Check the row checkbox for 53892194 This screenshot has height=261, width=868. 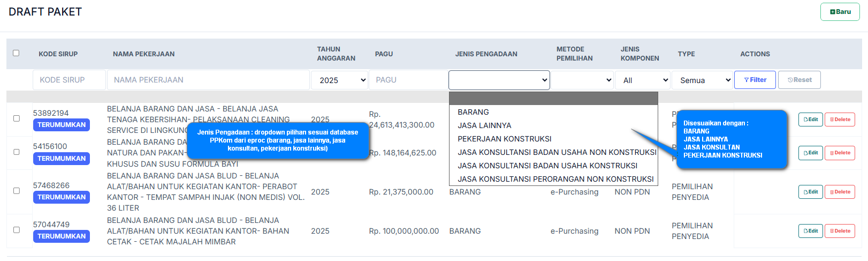pyautogui.click(x=17, y=118)
